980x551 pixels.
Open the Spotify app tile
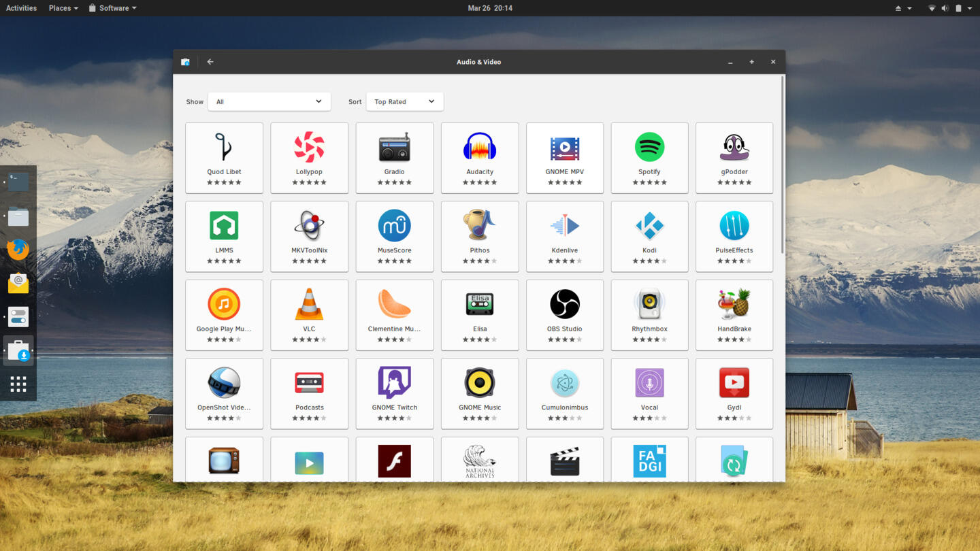tap(649, 158)
